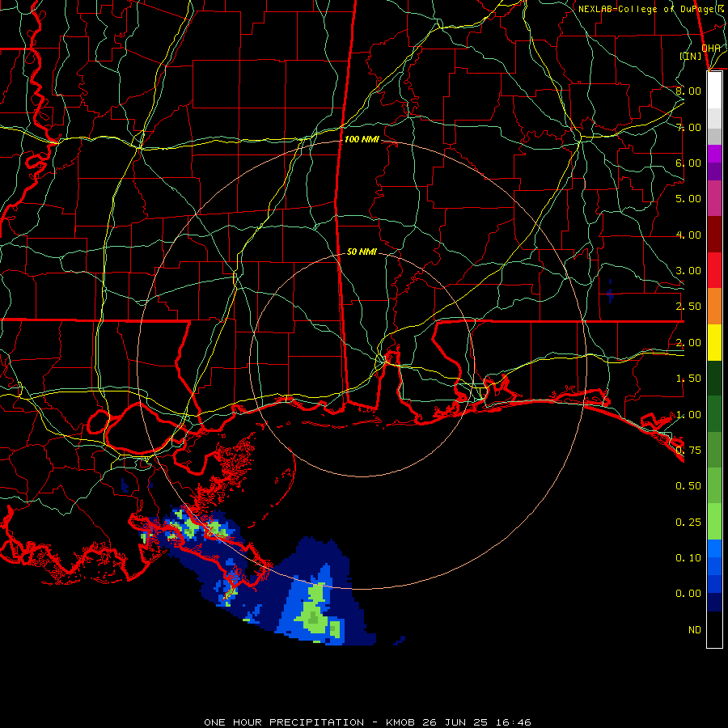
Task: Select the 100 NMI range ring label
Action: coord(362,139)
